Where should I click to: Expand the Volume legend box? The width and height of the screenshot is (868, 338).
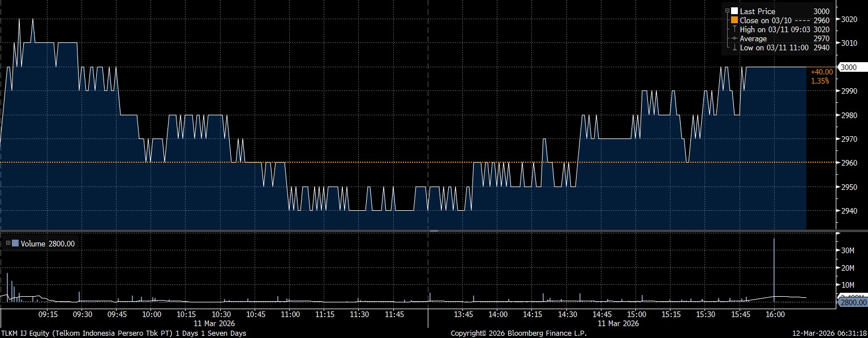click(8, 244)
